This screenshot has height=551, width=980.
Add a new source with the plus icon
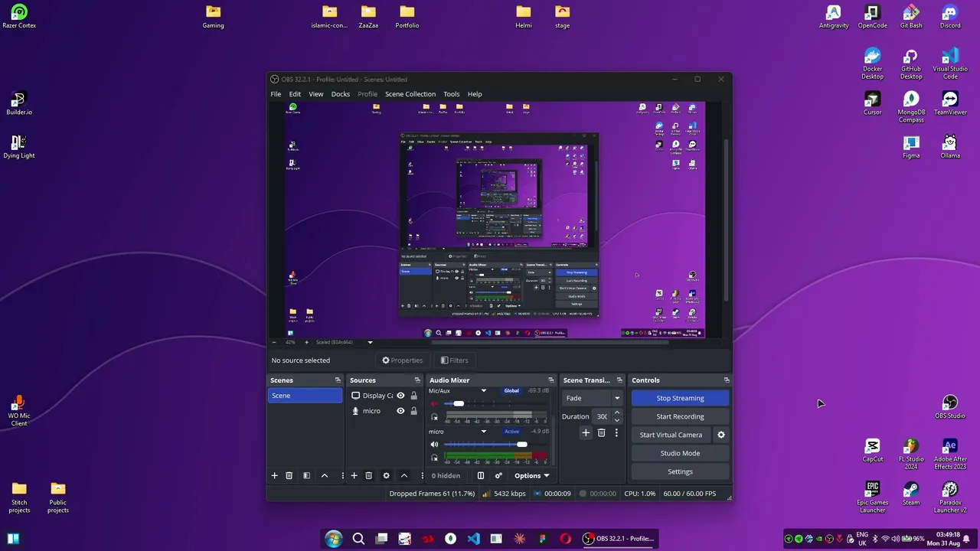tap(354, 476)
